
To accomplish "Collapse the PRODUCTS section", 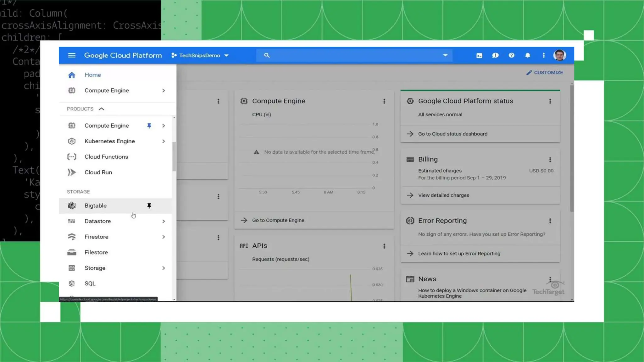I will tap(101, 109).
